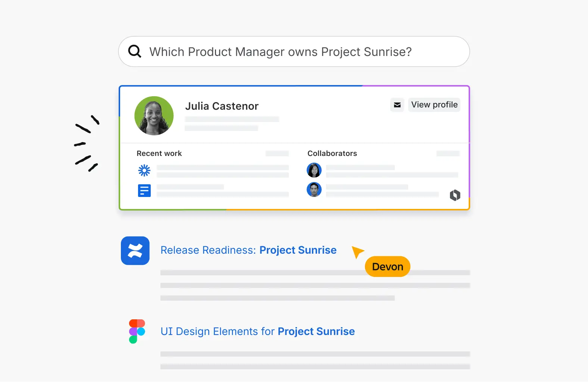This screenshot has width=588, height=382.
Task: Open UI Design Elements for Project Sunrise
Action: coord(257,331)
